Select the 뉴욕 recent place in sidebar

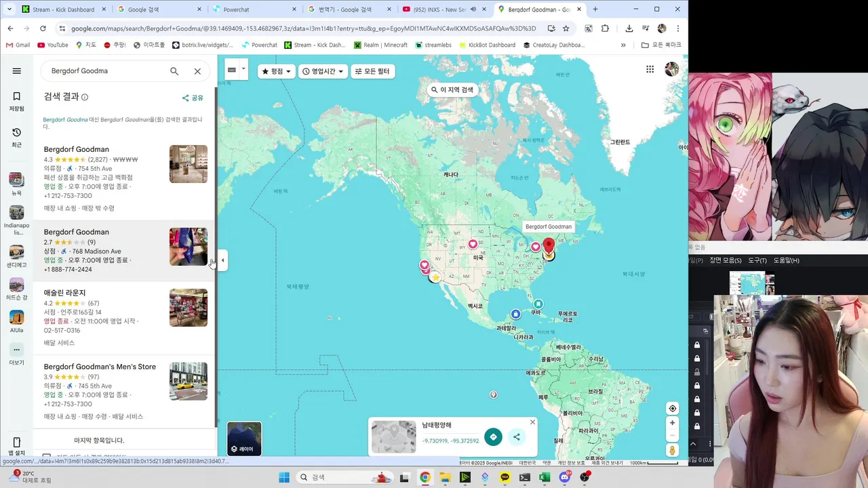coord(17,184)
